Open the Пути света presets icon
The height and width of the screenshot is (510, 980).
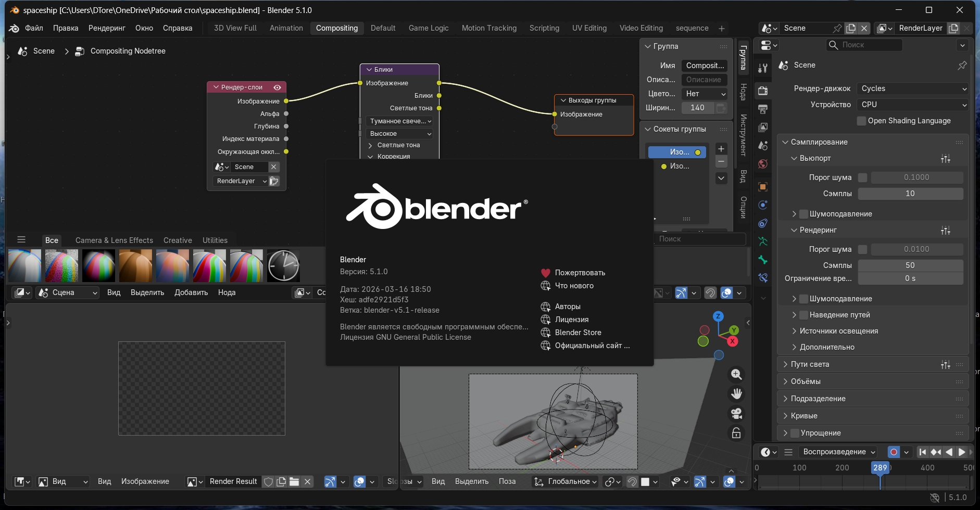[x=946, y=364]
